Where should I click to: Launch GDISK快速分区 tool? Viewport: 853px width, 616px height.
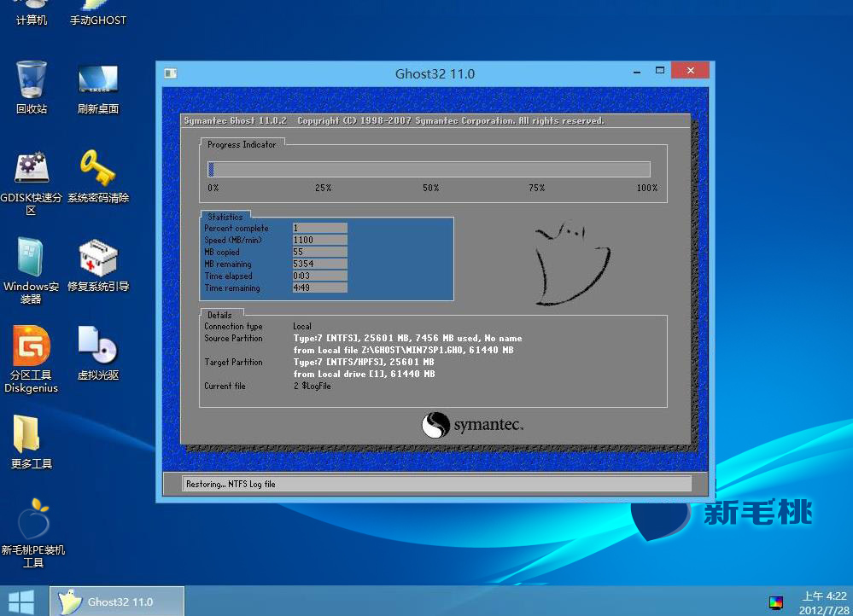[31, 183]
